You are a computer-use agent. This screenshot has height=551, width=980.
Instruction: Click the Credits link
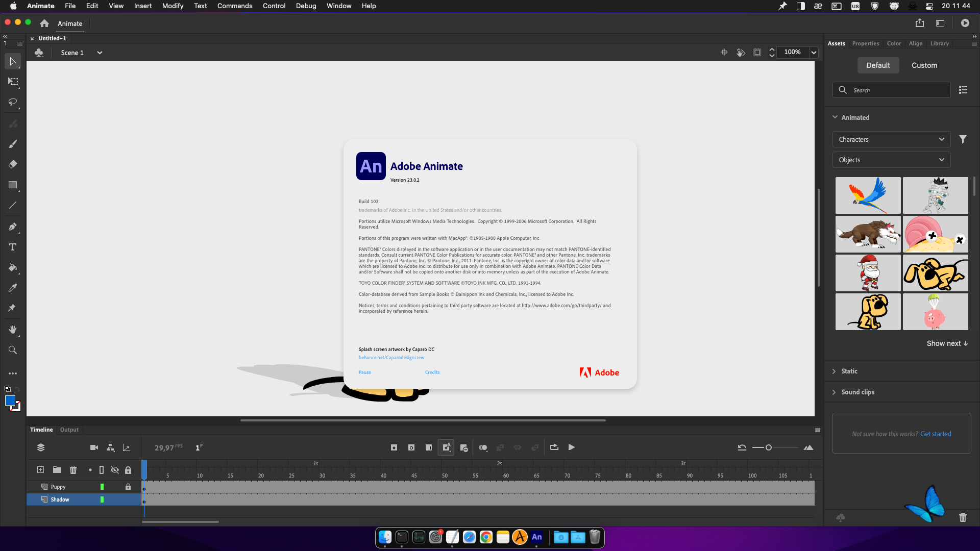(x=432, y=372)
